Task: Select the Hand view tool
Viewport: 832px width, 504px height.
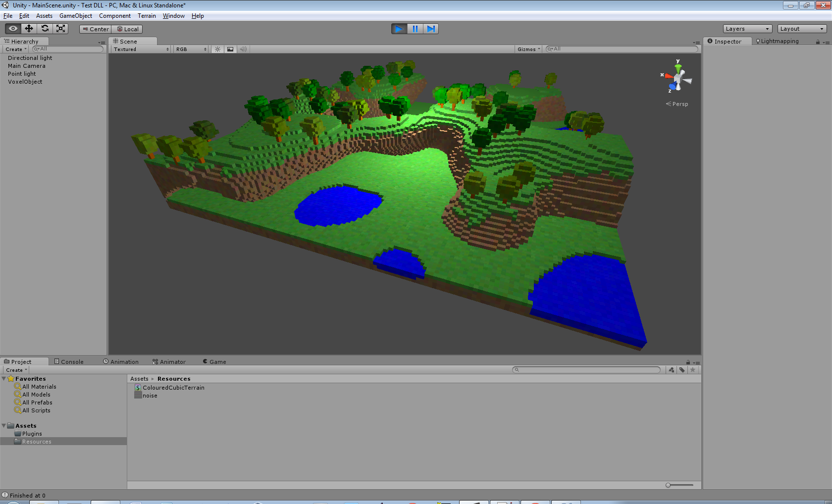Action: click(x=13, y=29)
